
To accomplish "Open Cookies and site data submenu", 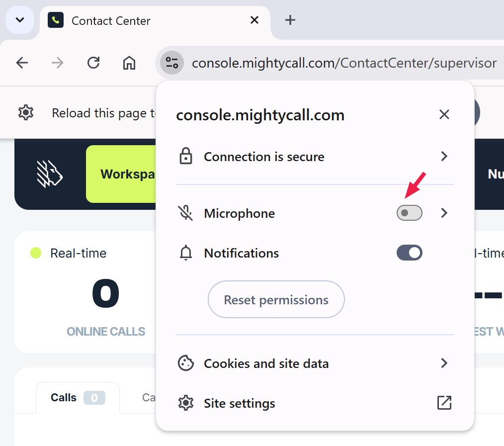I will (x=444, y=363).
